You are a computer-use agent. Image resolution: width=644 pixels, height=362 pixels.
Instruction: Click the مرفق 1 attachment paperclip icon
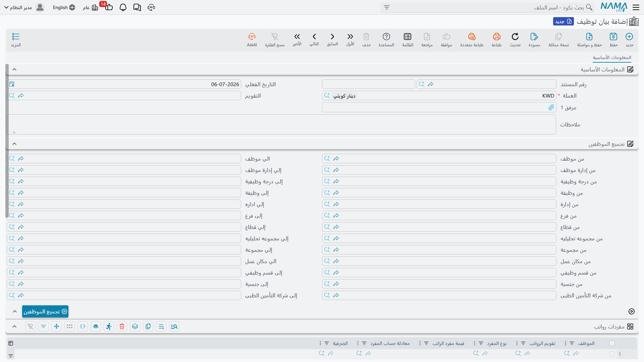pyautogui.click(x=551, y=107)
